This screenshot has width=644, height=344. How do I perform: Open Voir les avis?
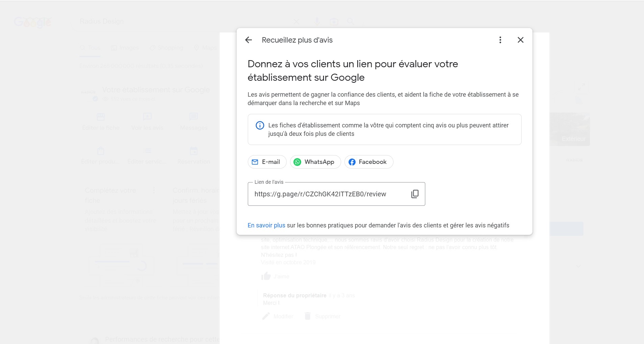pyautogui.click(x=147, y=122)
